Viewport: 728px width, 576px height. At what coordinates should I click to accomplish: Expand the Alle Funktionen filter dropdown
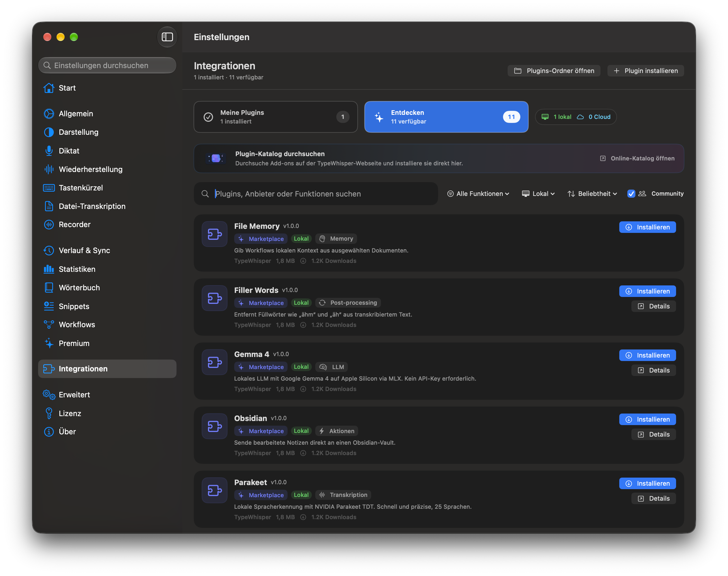click(x=478, y=194)
